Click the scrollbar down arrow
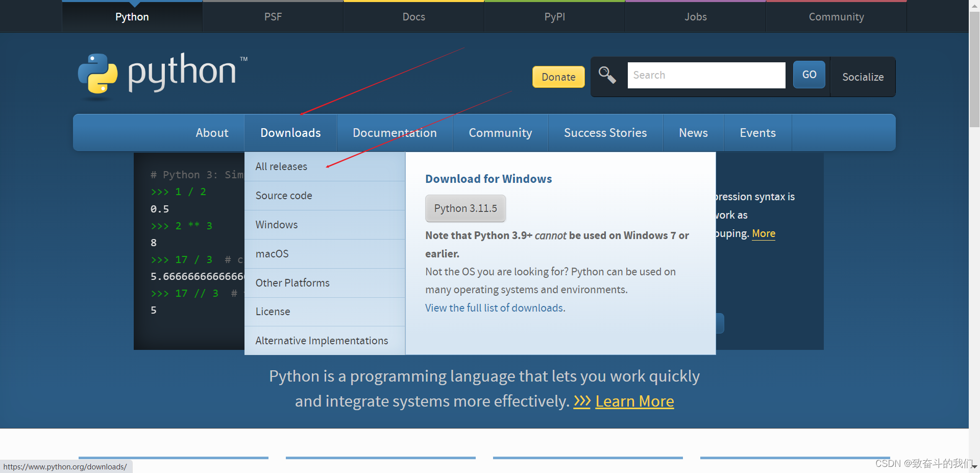This screenshot has height=473, width=980. [974, 467]
